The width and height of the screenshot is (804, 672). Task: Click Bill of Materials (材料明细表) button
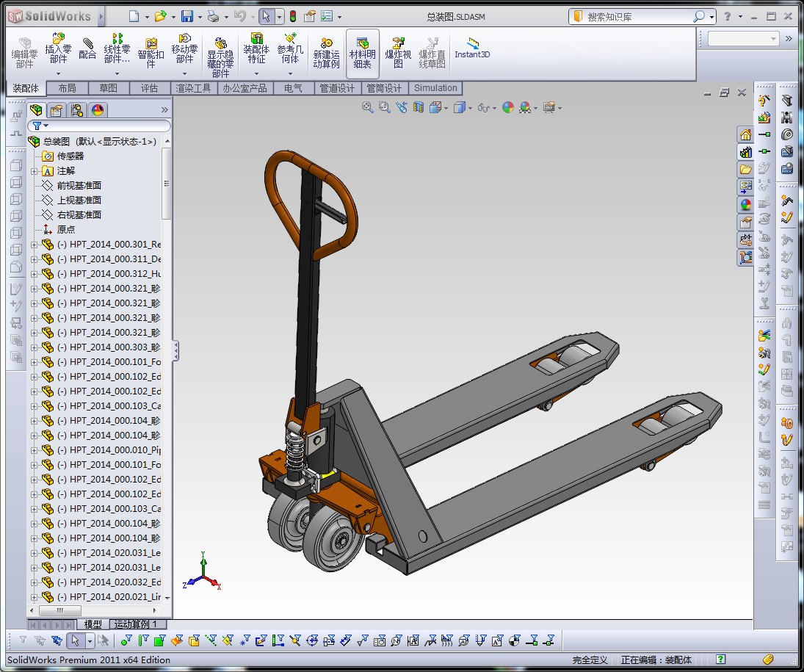[363, 52]
